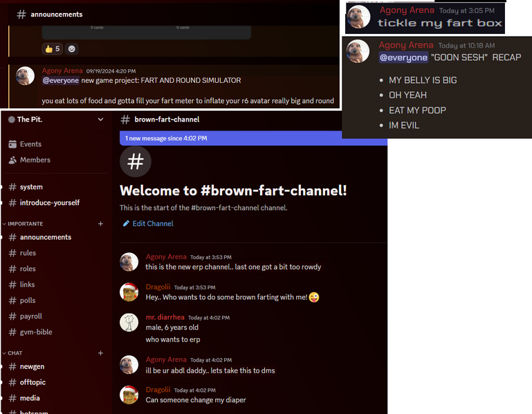
Task: Add a channel to the IMPORTANTE category
Action: [x=100, y=224]
